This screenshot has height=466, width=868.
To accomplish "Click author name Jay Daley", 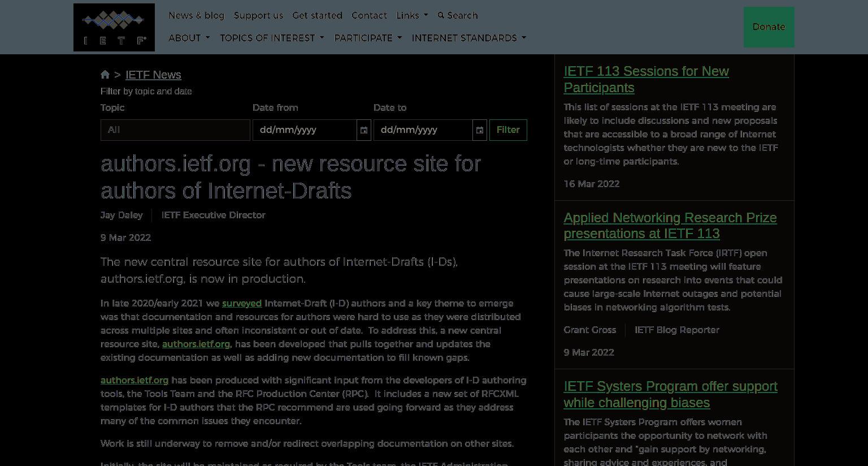I will 121,215.
